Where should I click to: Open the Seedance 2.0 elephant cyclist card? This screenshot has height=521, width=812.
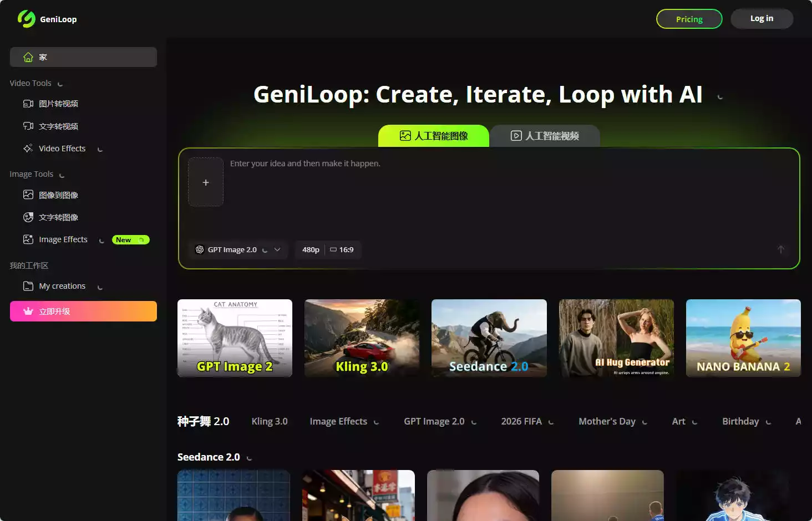(x=489, y=338)
